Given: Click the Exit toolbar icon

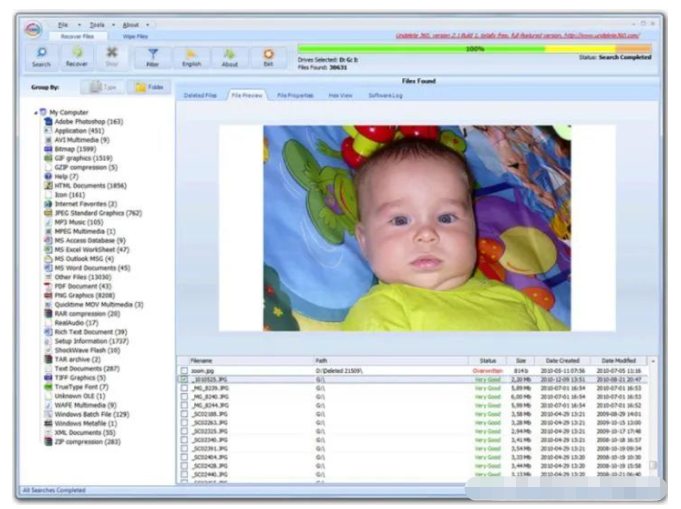Looking at the screenshot, I should pyautogui.click(x=268, y=57).
